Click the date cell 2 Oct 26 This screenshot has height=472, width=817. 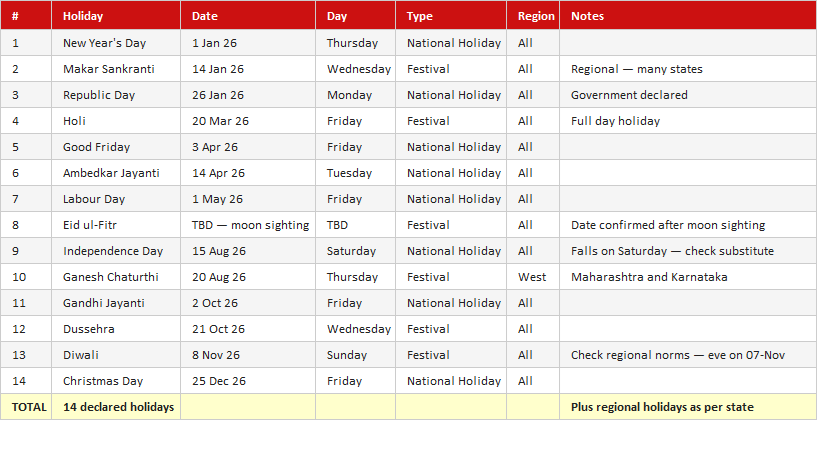[x=247, y=303]
